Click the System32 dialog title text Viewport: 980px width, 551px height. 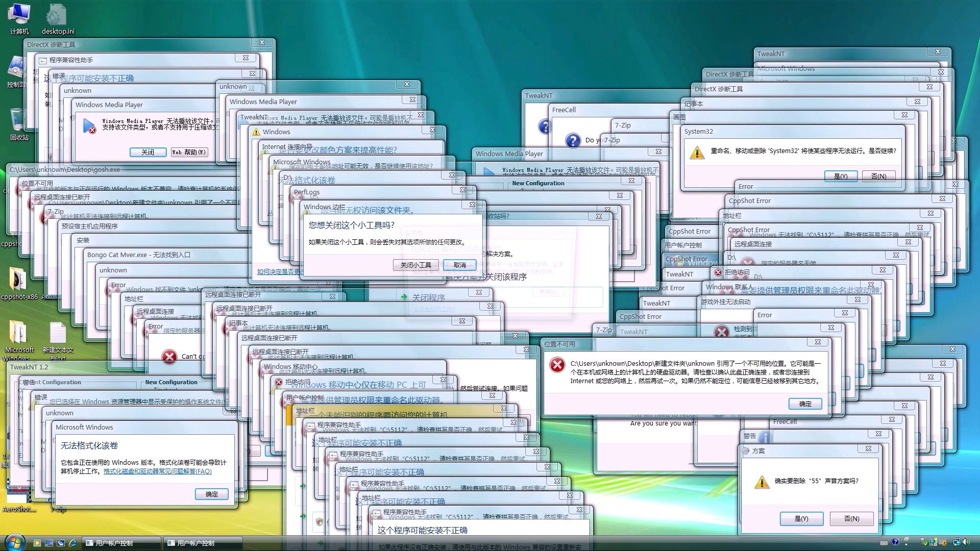(698, 131)
